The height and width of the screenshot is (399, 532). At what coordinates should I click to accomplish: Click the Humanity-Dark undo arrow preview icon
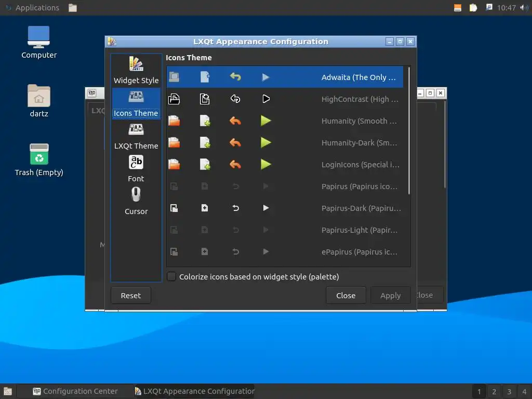(235, 143)
